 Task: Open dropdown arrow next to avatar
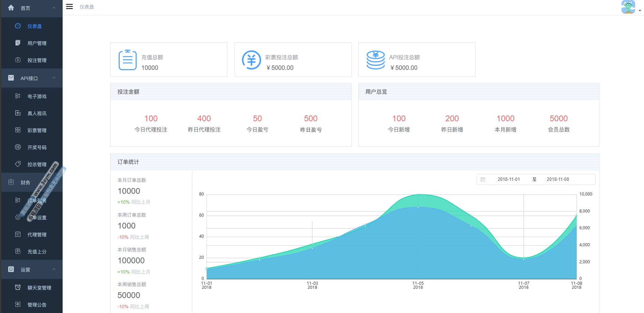coord(640,11)
